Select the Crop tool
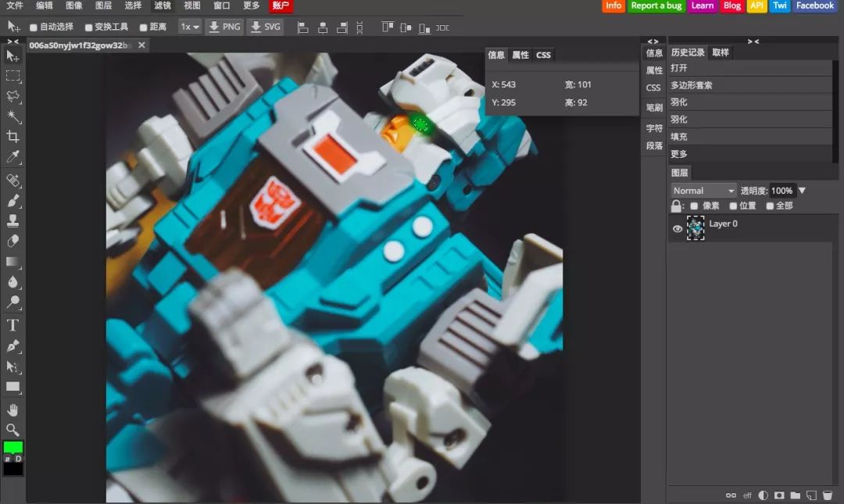 tap(13, 137)
